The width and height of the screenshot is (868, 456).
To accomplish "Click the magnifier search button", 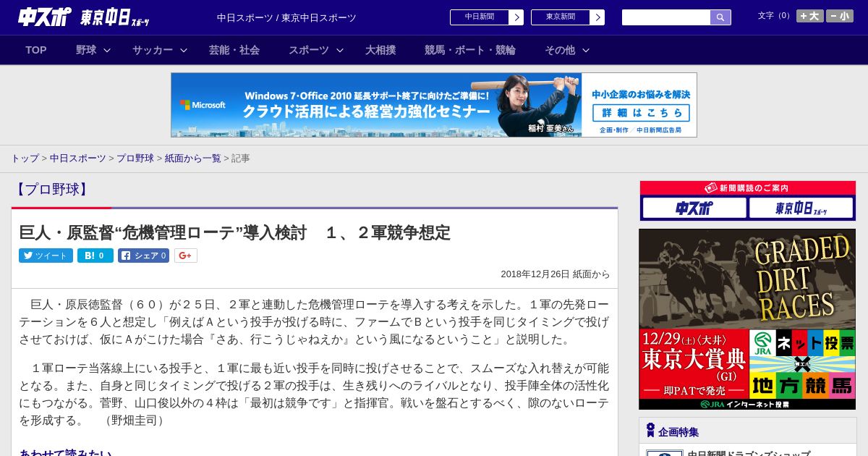I will click(720, 17).
